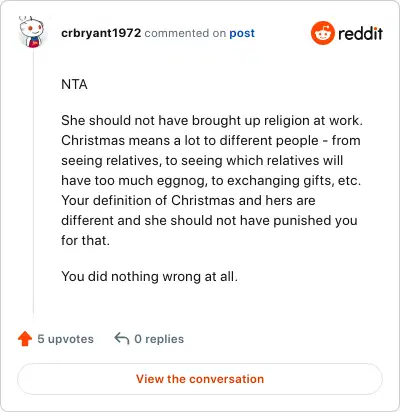Click the reddit wordmark text
Image resolution: width=400 pixels, height=412 pixels.
click(360, 33)
